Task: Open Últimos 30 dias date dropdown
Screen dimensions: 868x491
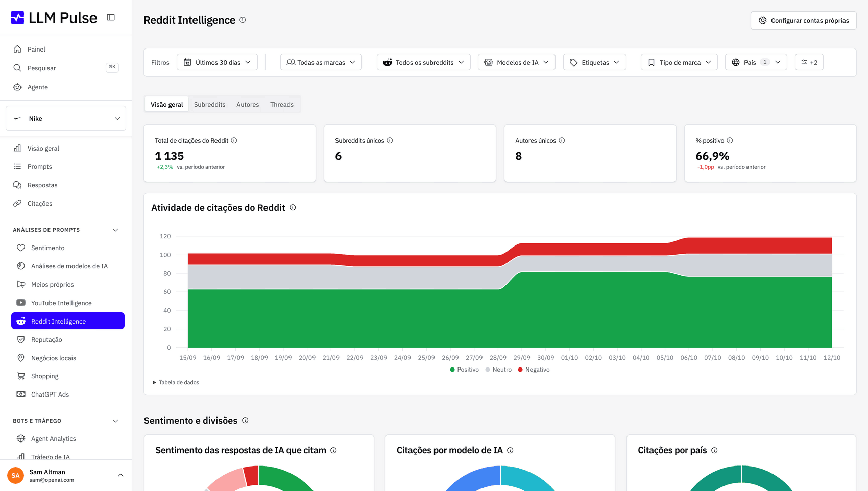Action: coord(217,62)
